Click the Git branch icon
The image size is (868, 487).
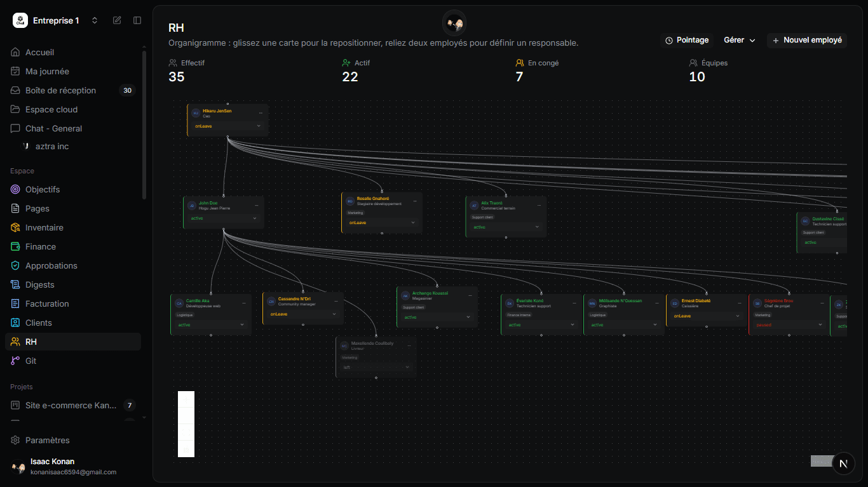point(15,361)
